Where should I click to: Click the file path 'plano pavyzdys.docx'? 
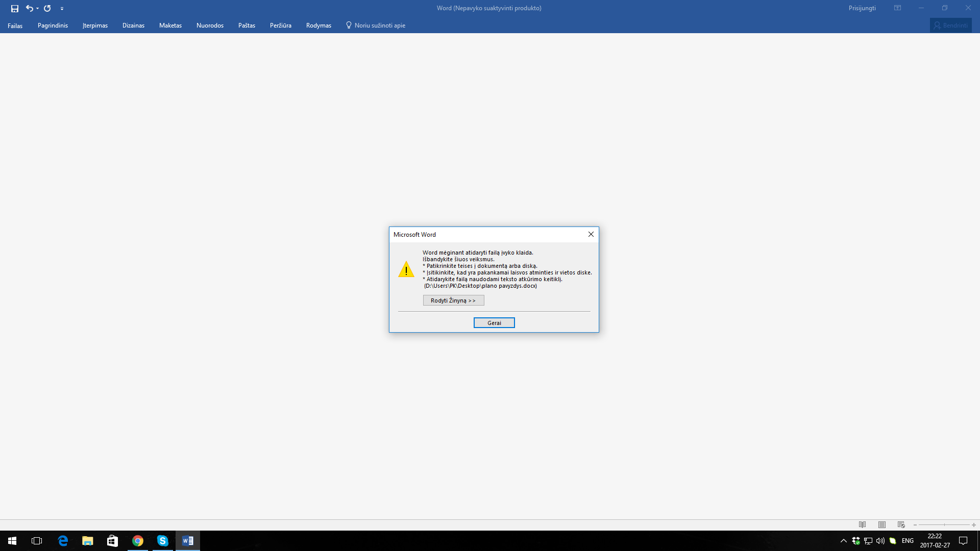480,286
